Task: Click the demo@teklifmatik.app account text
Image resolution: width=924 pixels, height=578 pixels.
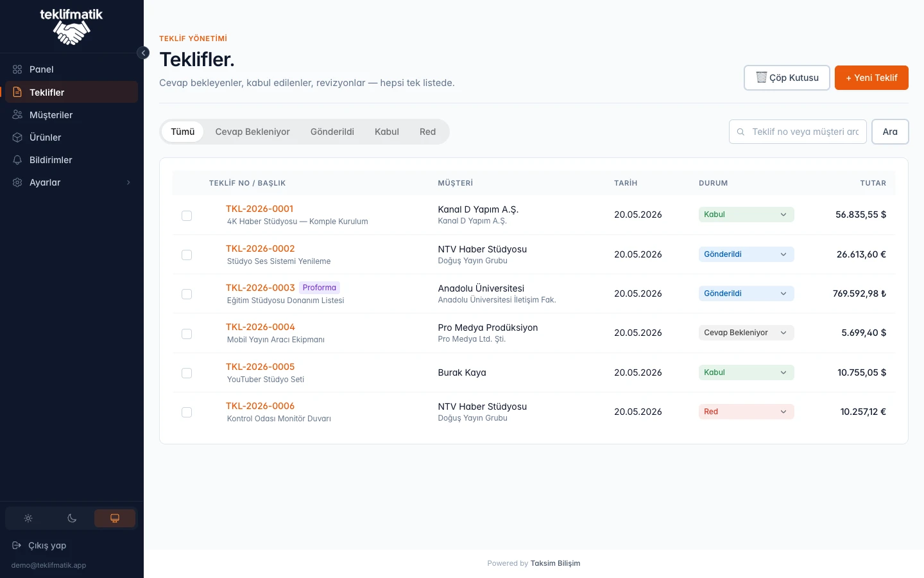Action: [x=49, y=565]
